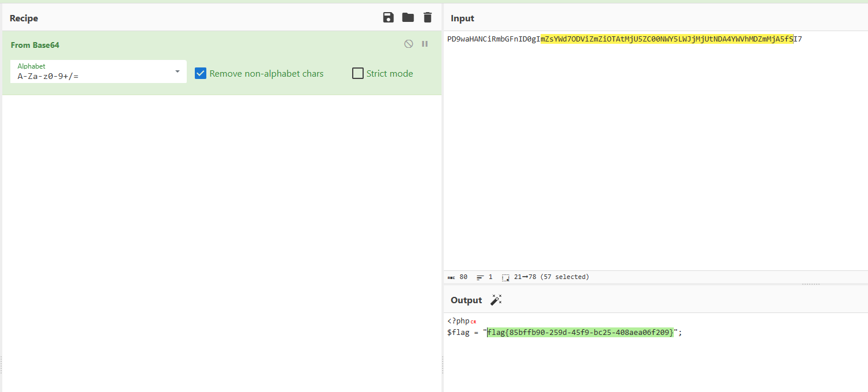The width and height of the screenshot is (868, 392).
Task: Click the Input panel heading
Action: [x=462, y=18]
